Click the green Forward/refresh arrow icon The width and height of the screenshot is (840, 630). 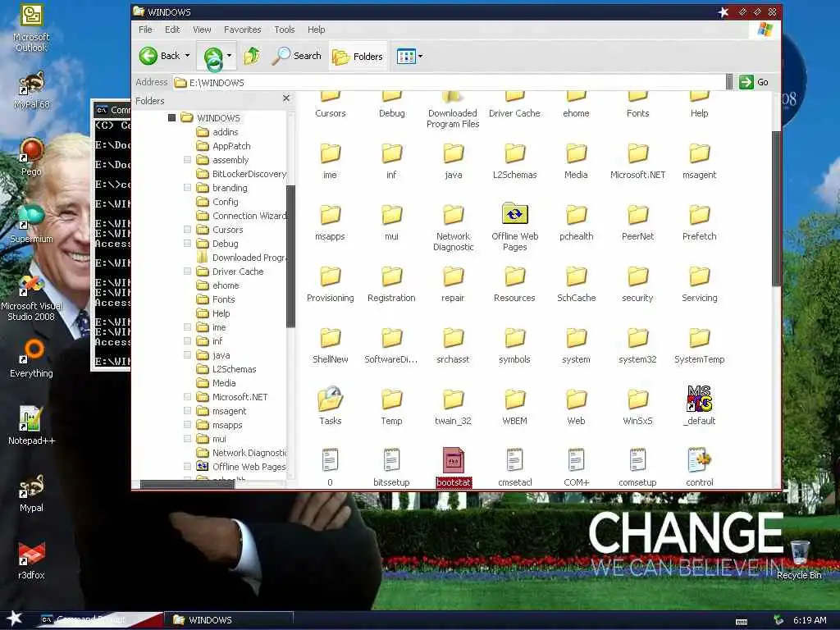point(213,57)
